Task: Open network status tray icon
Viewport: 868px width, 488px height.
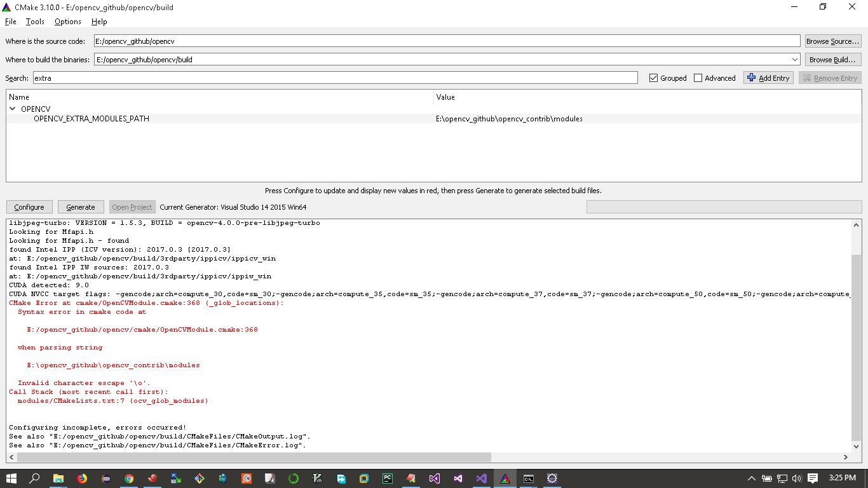Action: point(782,478)
